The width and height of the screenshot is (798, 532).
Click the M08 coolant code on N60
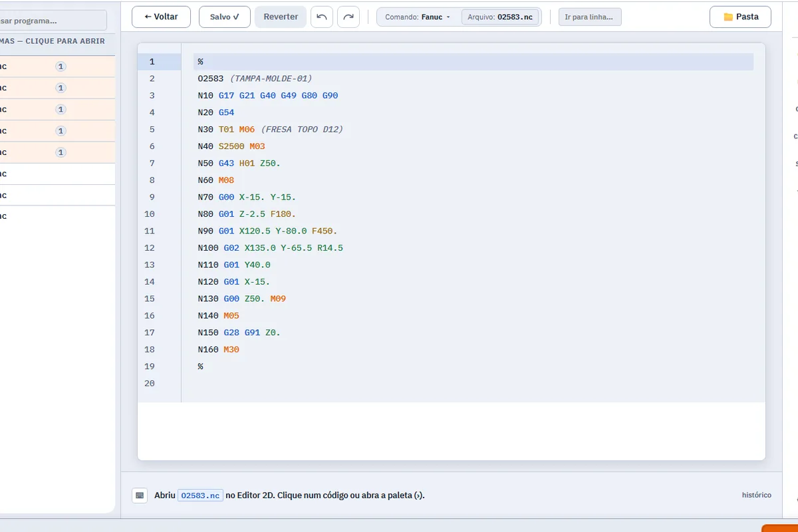tap(227, 180)
